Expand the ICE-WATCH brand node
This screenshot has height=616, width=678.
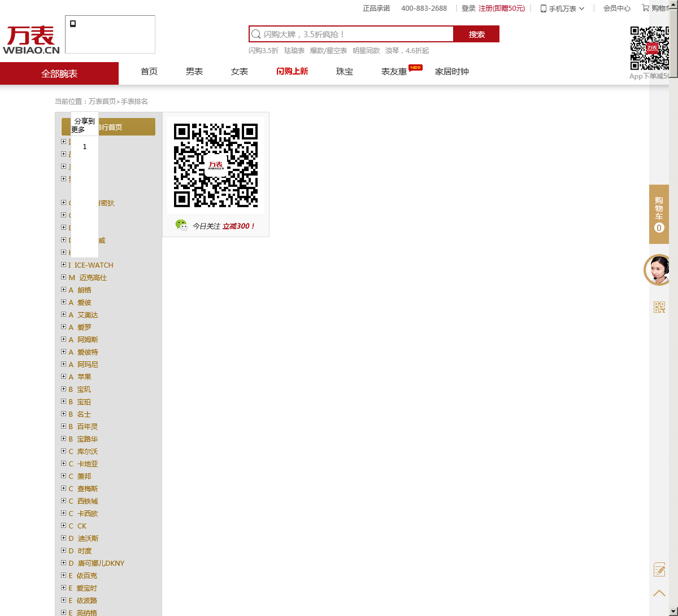tap(64, 265)
